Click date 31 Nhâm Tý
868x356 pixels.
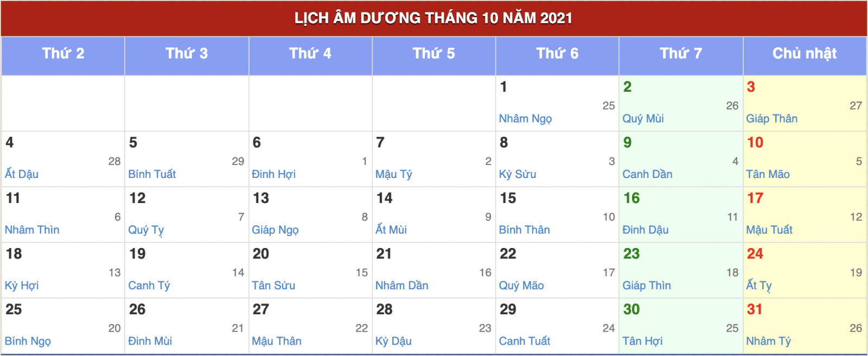point(805,326)
